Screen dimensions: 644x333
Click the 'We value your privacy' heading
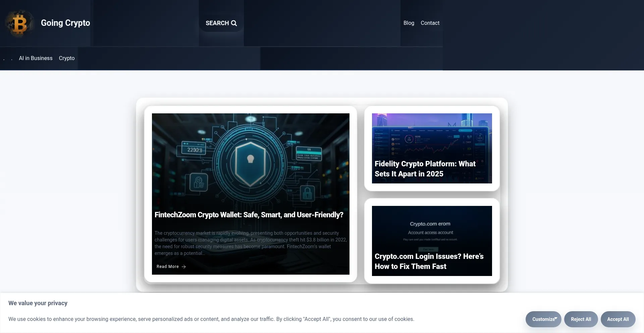coord(38,303)
